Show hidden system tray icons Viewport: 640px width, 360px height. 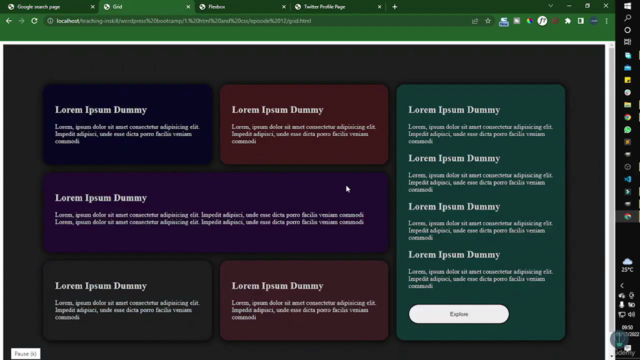point(622,285)
